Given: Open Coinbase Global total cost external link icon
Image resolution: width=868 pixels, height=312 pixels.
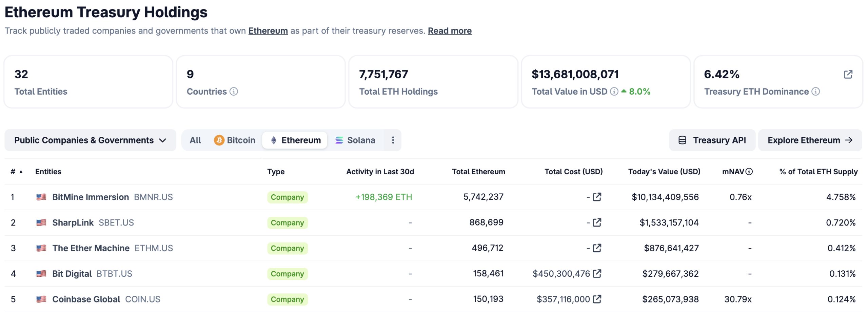Looking at the screenshot, I should (x=597, y=299).
